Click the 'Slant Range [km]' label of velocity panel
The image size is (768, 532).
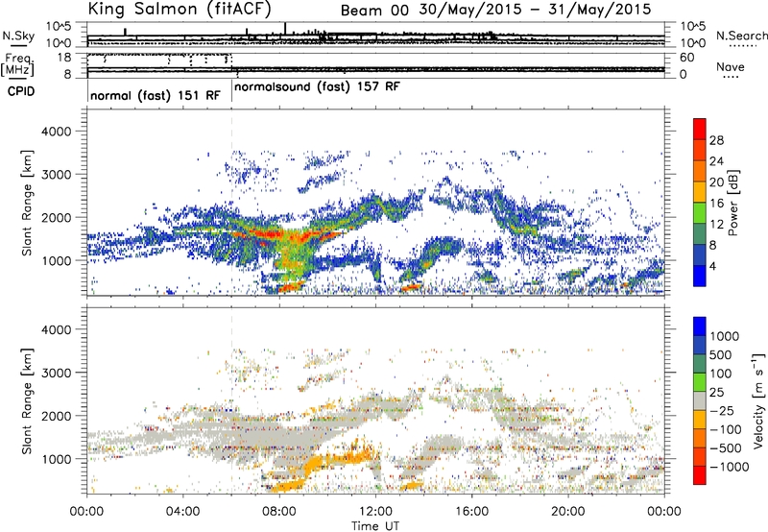(27, 400)
